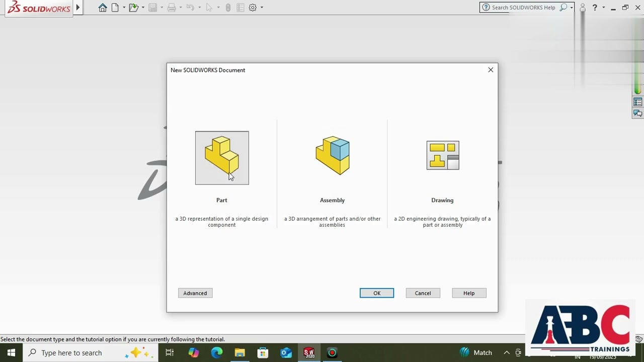Click the Open document folder icon
This screenshot has width=644, height=362.
coord(133,8)
